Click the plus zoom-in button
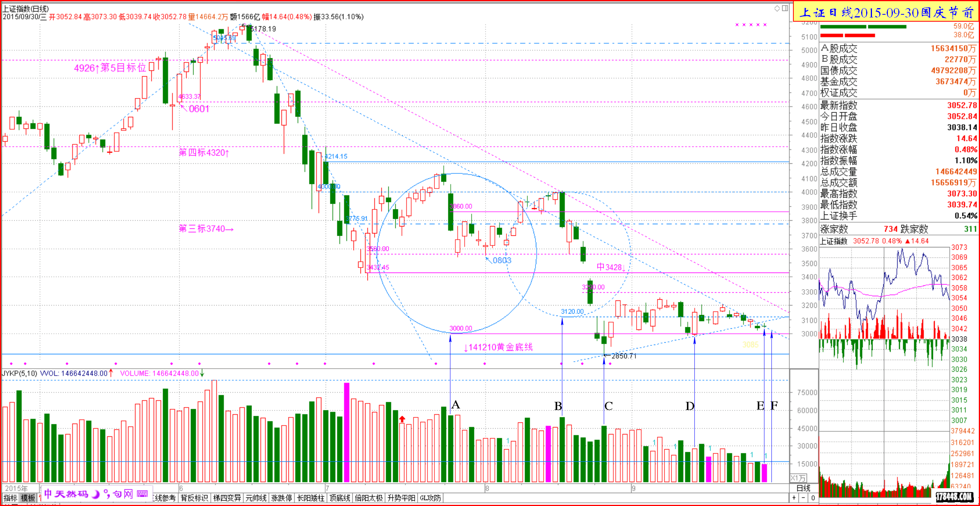Image resolution: width=980 pixels, height=506 pixels. 794,498
